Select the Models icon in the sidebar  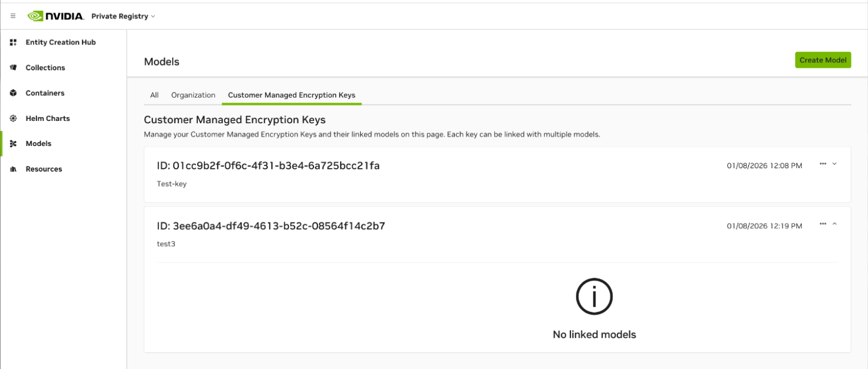[x=13, y=143]
